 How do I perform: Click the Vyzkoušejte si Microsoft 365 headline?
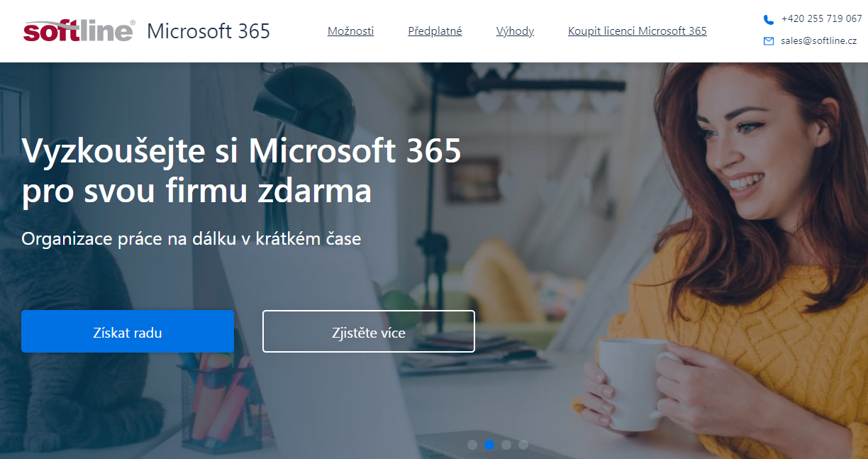(242, 171)
